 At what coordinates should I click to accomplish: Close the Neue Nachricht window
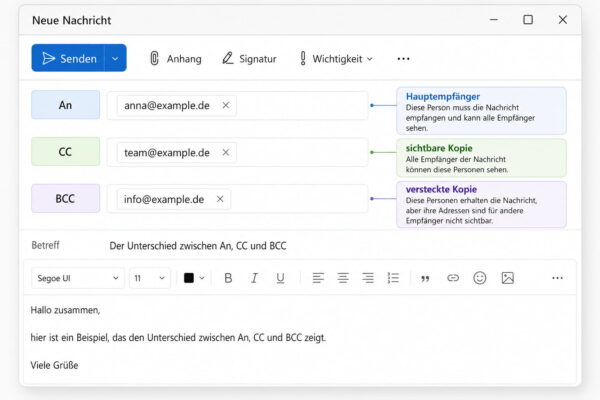[x=562, y=20]
